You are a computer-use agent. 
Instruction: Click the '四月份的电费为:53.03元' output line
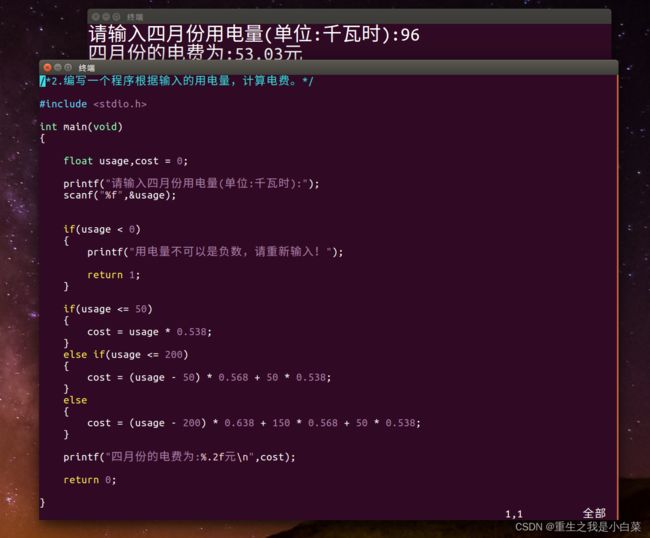tap(195, 53)
